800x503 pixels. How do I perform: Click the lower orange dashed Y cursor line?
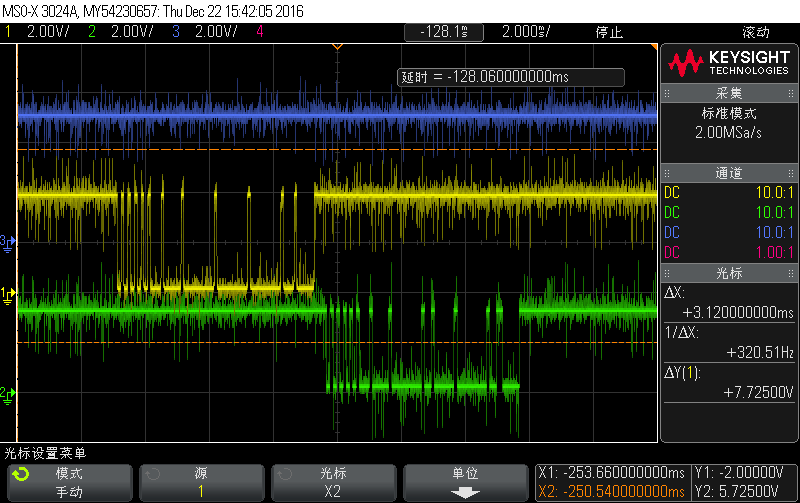click(x=337, y=342)
